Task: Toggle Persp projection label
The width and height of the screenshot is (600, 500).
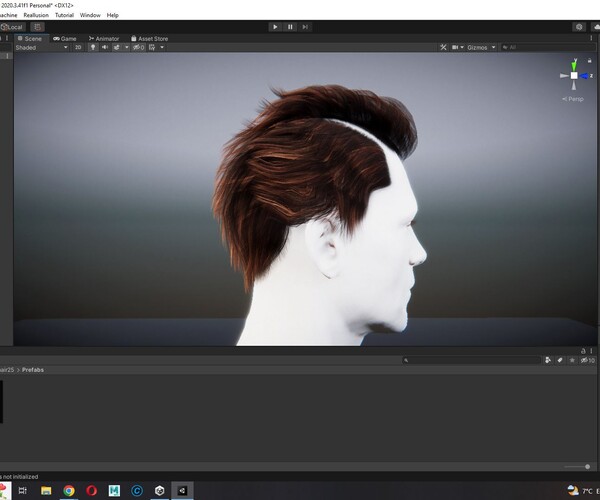Action: click(x=573, y=99)
